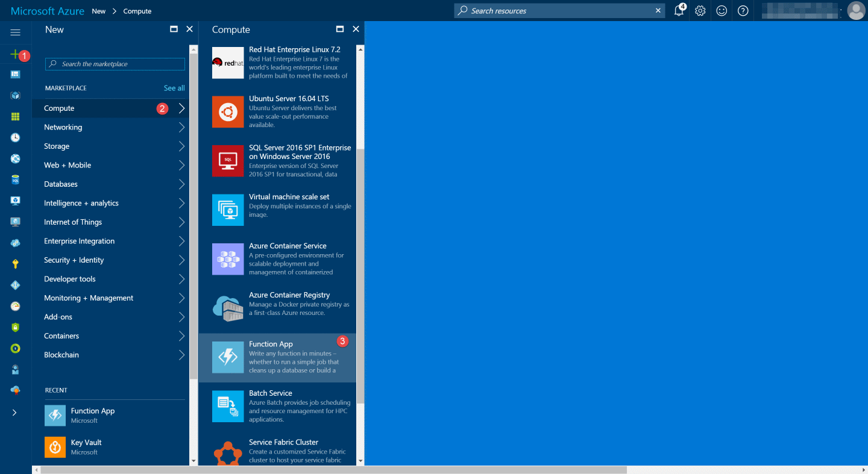
Task: Select Azure Container Registry title text
Action: coord(289,295)
